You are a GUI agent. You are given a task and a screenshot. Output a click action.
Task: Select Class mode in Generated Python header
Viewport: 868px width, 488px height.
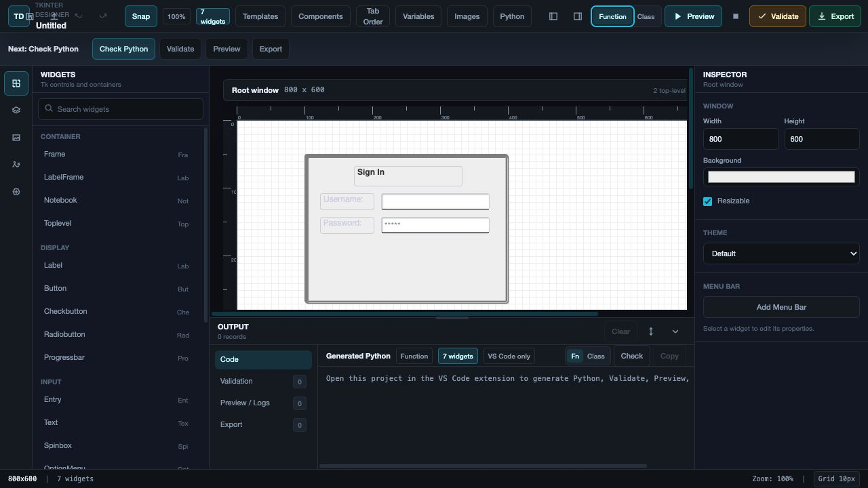coord(596,356)
